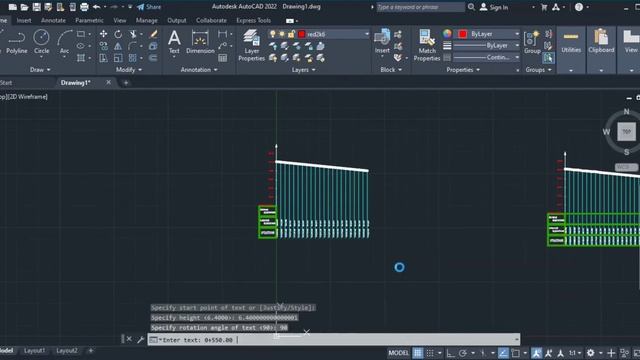Open the Insert ribbon tab

24,20
